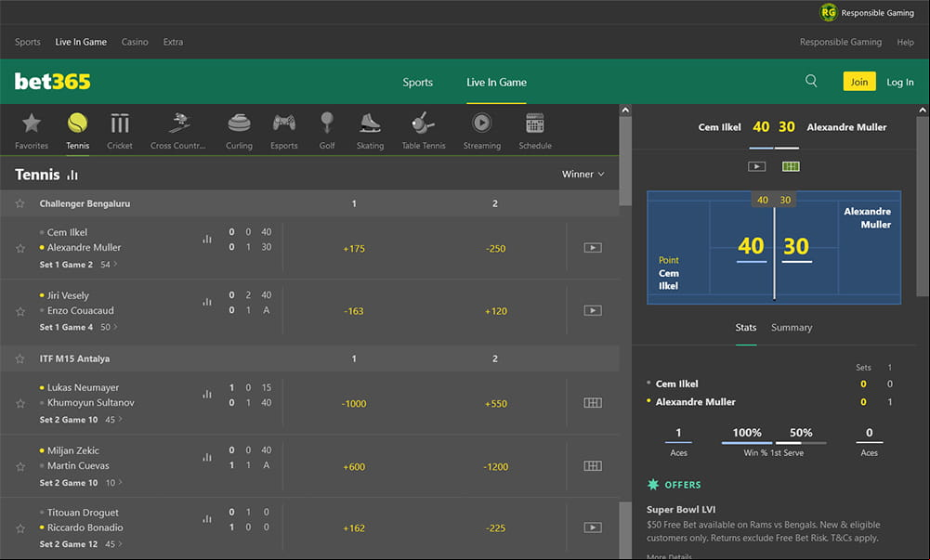Open the Extra menu item

[x=173, y=42]
